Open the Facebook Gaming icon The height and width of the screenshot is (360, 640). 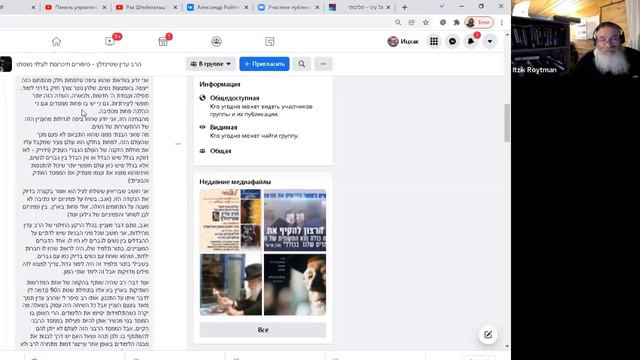pyautogui.click(x=270, y=41)
